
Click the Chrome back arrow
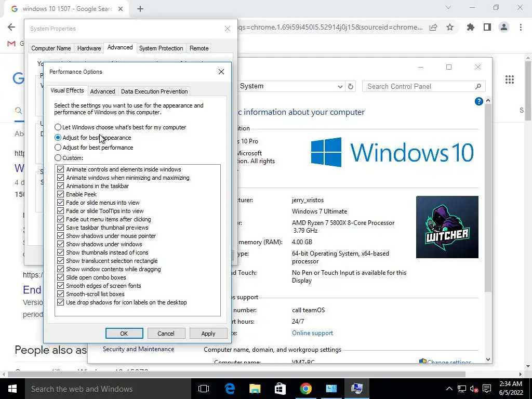tap(11, 27)
